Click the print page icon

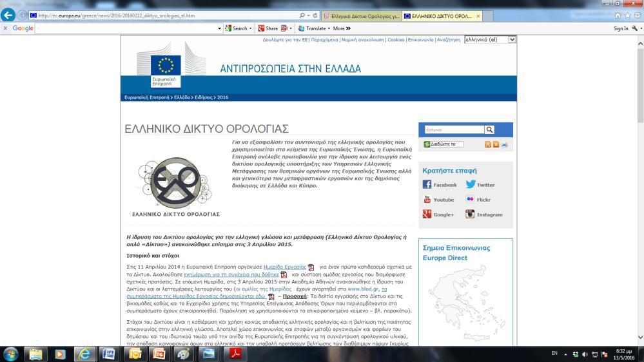point(504,144)
